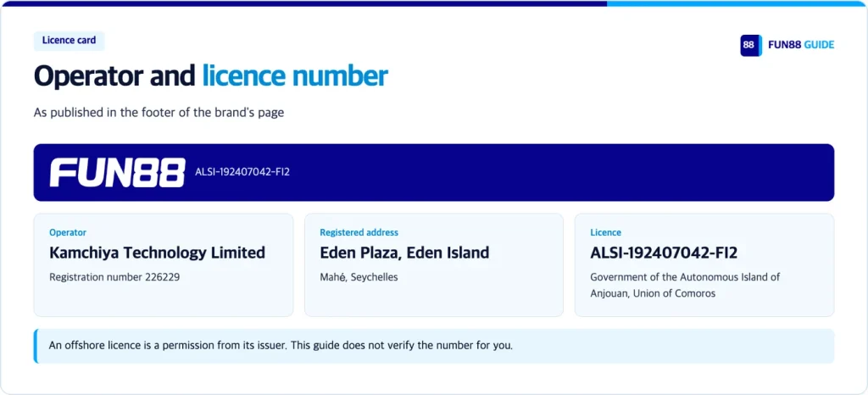The width and height of the screenshot is (868, 395).
Task: Open the FUN88 GUIDE link
Action: 801,46
